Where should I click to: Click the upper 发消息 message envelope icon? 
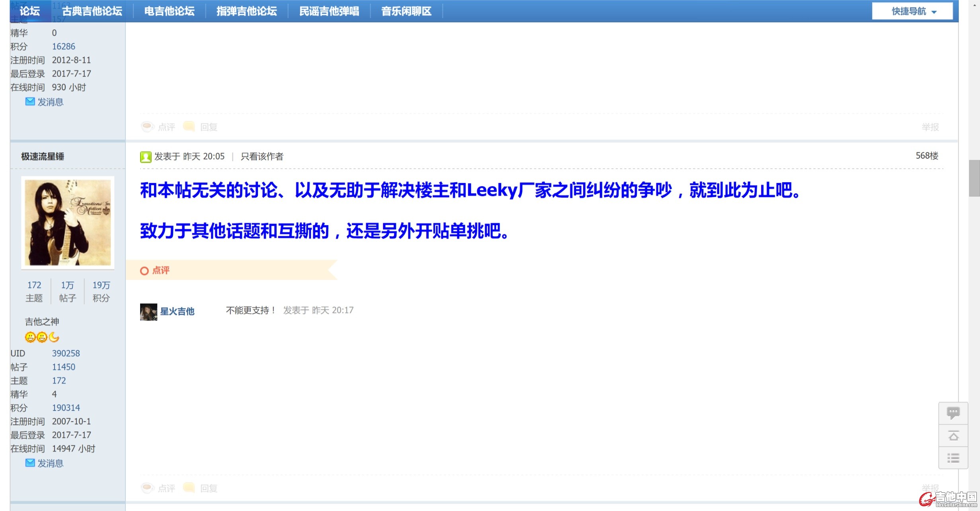pyautogui.click(x=30, y=101)
